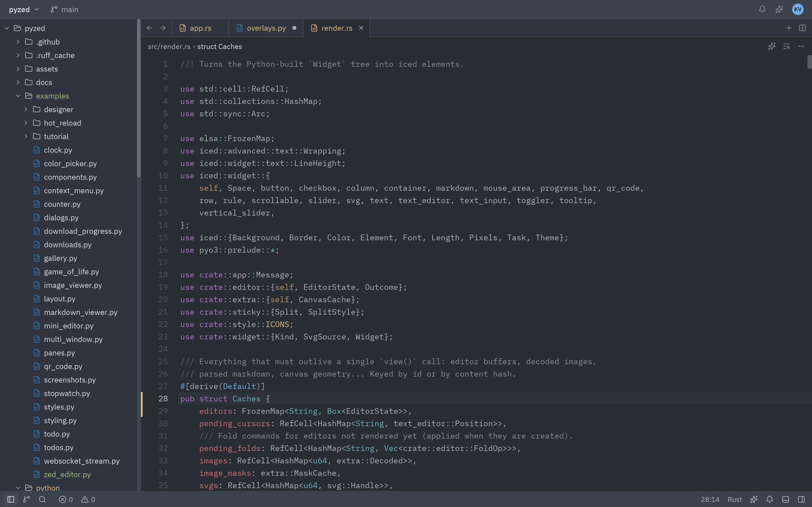
Task: Open the assistant sparkle icon in title bar
Action: click(779, 9)
